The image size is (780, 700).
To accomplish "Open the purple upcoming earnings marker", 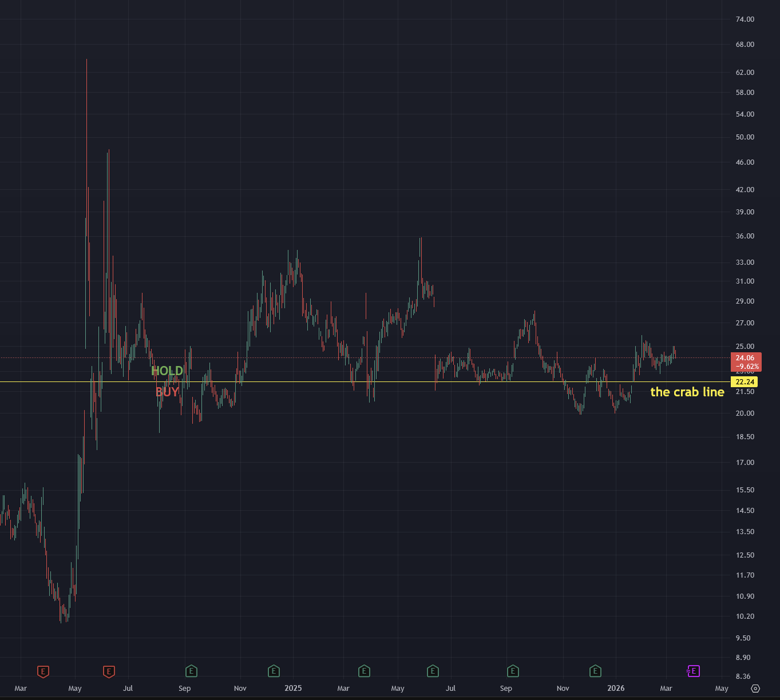I will [693, 671].
